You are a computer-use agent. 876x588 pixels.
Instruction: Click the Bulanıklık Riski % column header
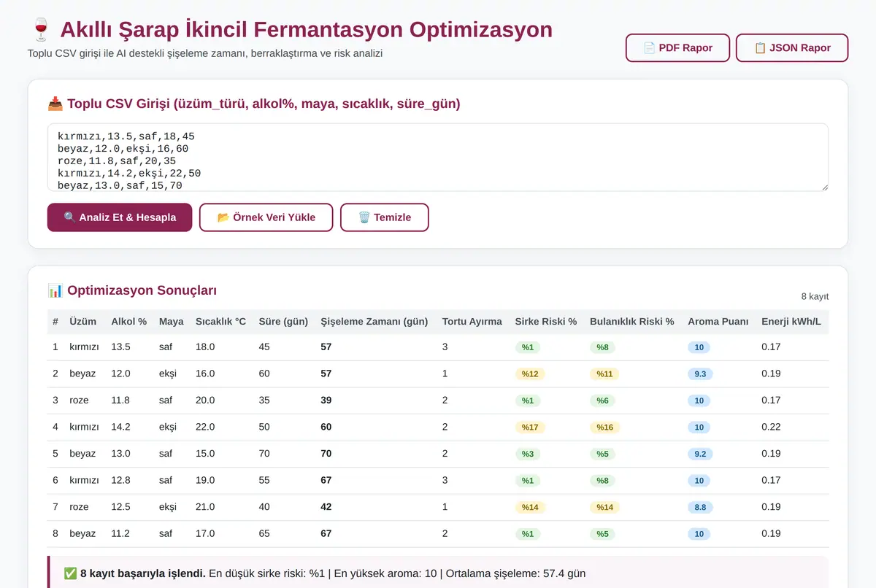tap(632, 322)
